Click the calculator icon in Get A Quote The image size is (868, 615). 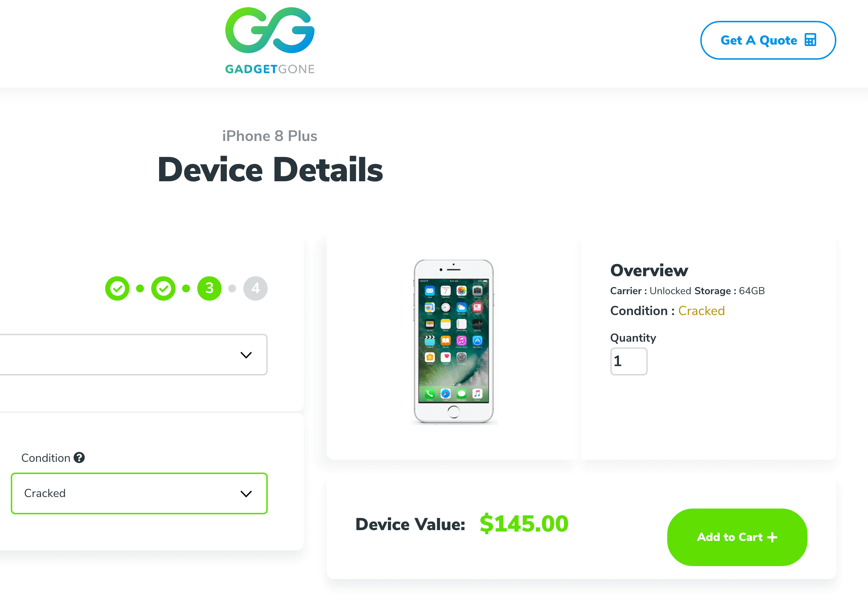810,40
